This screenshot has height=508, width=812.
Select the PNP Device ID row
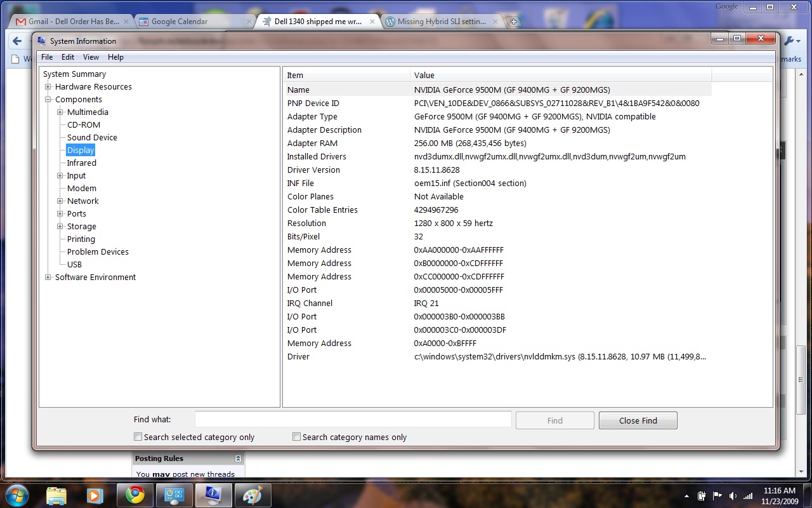pos(497,103)
